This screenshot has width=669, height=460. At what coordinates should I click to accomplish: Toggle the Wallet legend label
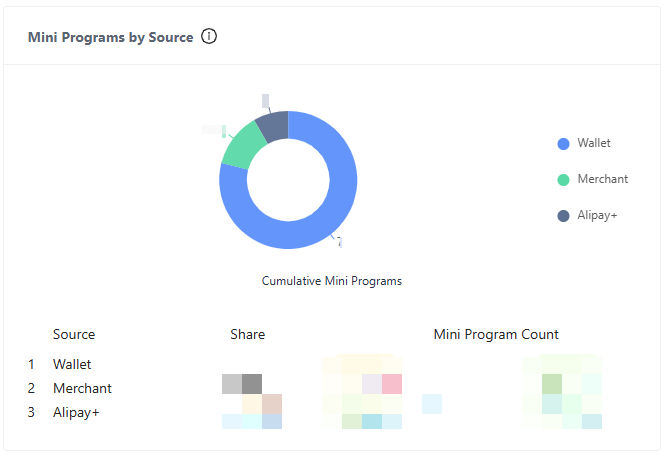pyautogui.click(x=593, y=143)
